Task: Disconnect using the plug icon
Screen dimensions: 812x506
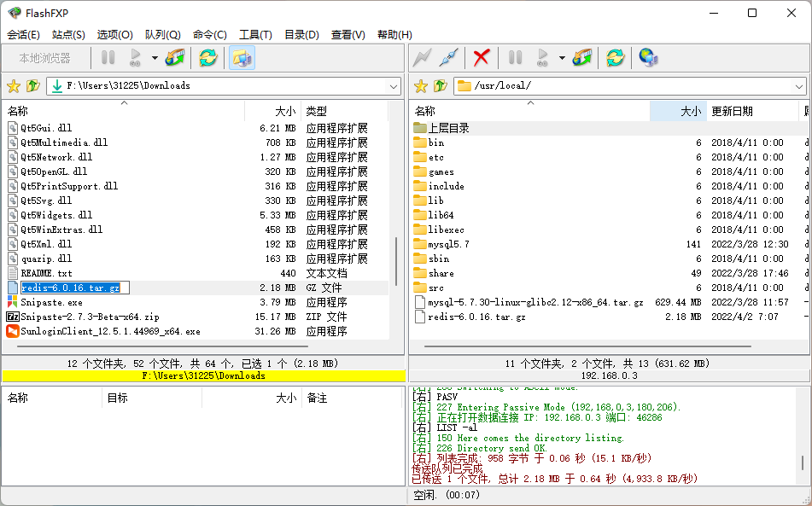Action: [448, 57]
